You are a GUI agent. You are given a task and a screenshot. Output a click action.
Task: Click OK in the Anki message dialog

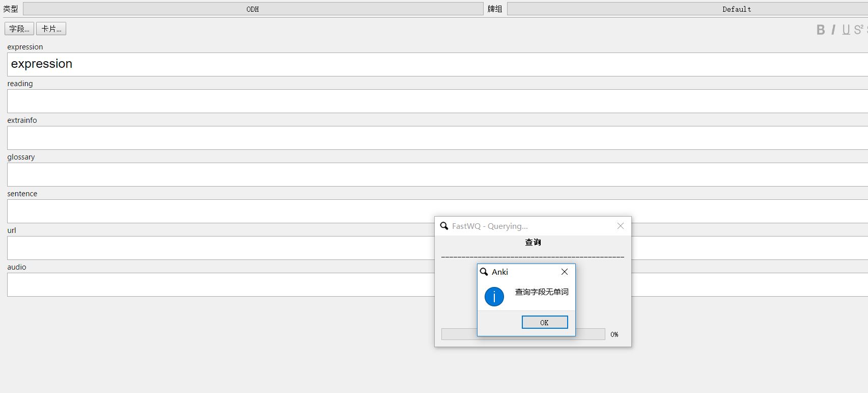pyautogui.click(x=544, y=322)
